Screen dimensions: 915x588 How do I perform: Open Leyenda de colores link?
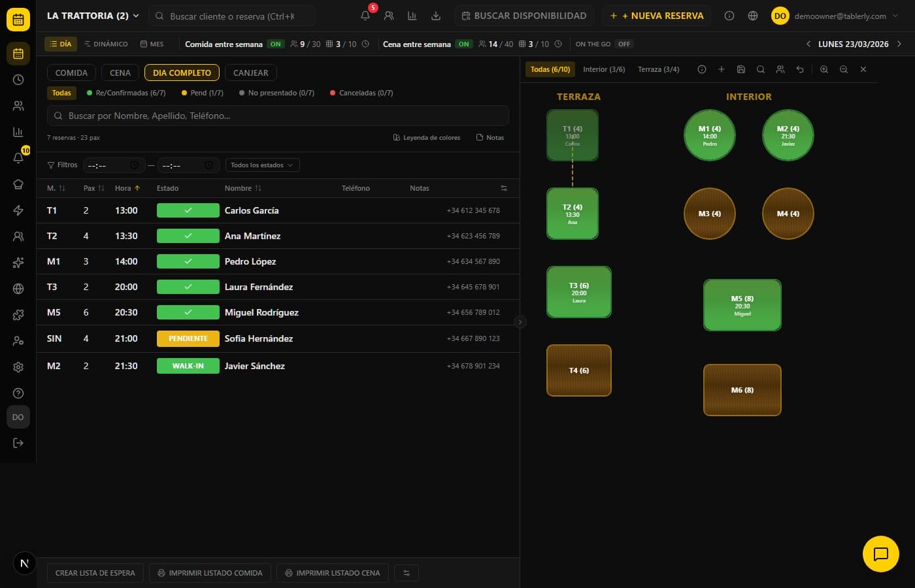pyautogui.click(x=427, y=138)
